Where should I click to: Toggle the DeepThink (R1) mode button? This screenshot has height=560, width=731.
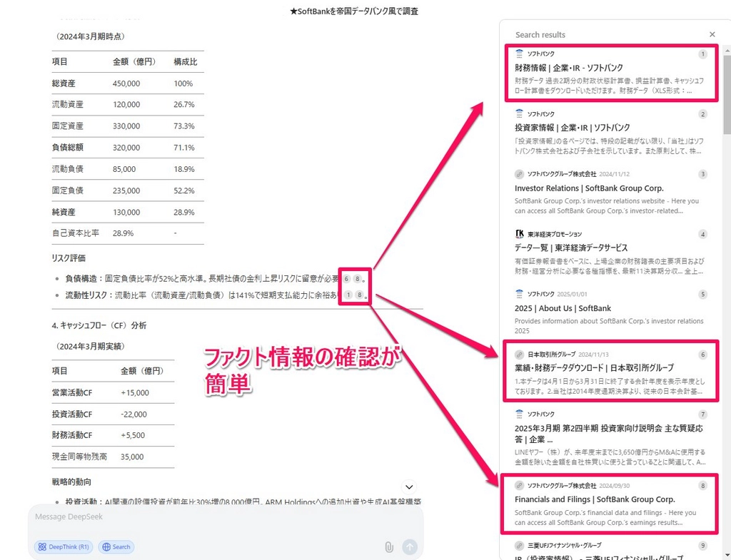pos(64,546)
